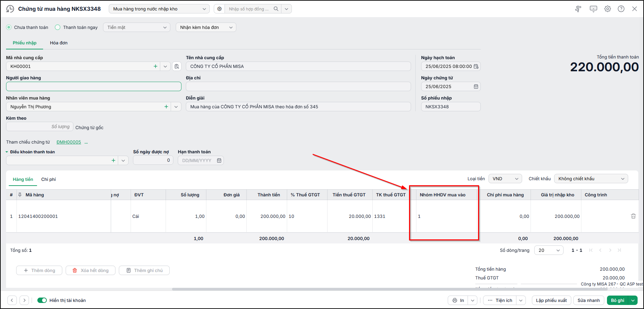Click the ellipsis next to reference voucher

coord(86,142)
